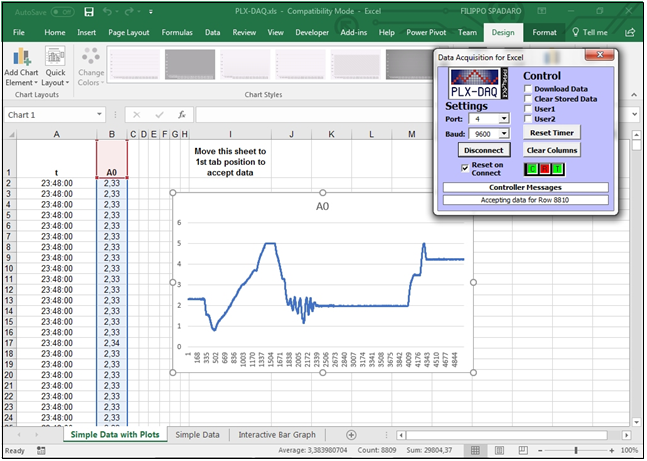The width and height of the screenshot is (647, 461).
Task: Select the Interactive Bar Graph sheet tab
Action: 277,435
